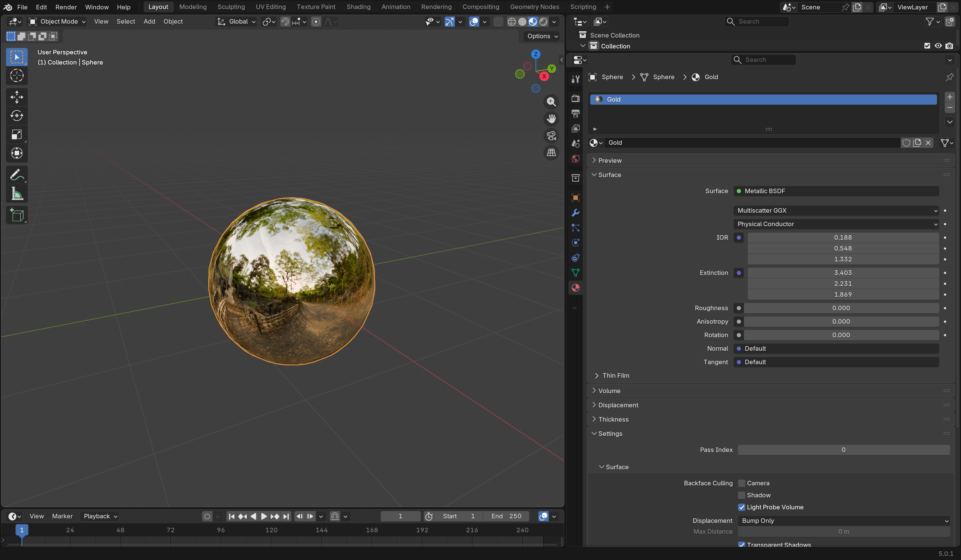This screenshot has height=560, width=961.
Task: Select the Move tool in toolbar
Action: [x=17, y=97]
